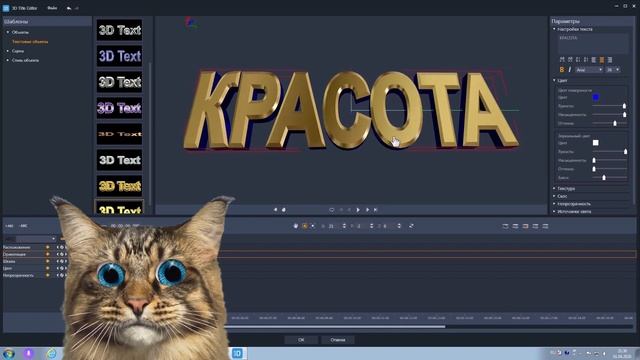Start playback of the 3D title preview

pos(358,210)
